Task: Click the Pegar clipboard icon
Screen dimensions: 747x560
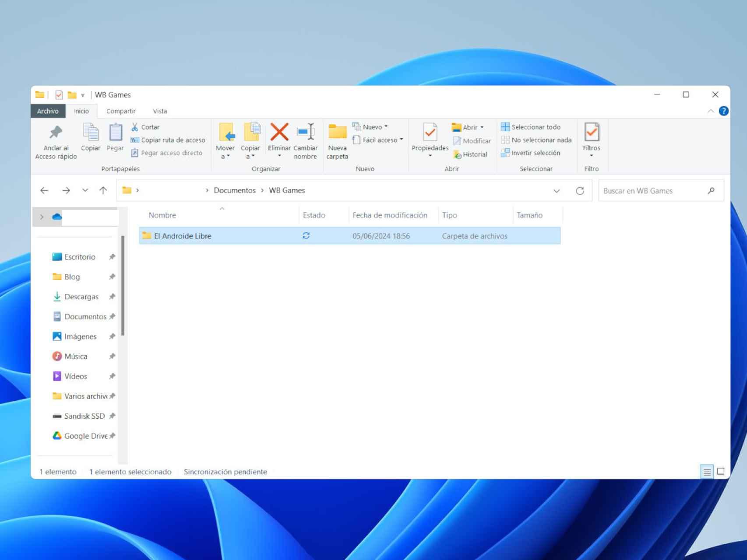Action: (x=115, y=137)
